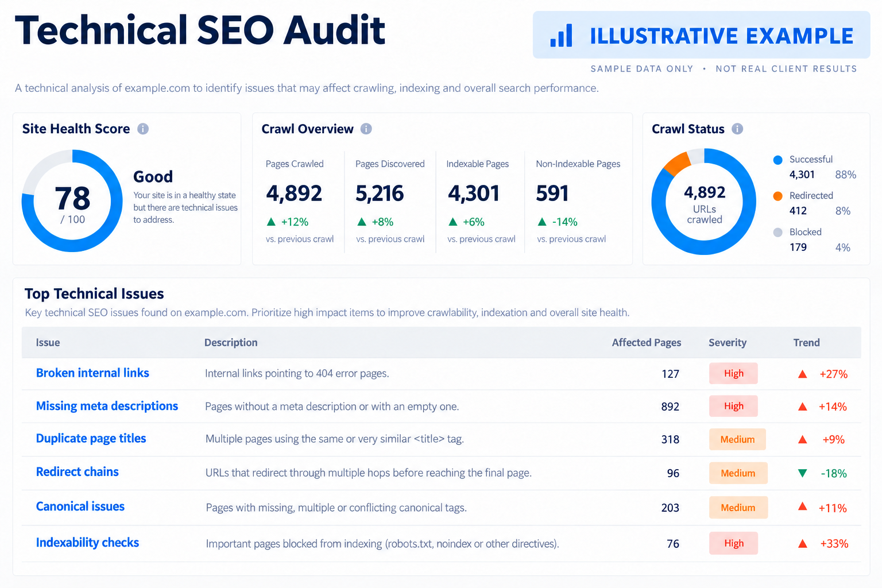Click the trend arrow in Missing meta descriptions row
The image size is (882, 588).
coord(803,407)
